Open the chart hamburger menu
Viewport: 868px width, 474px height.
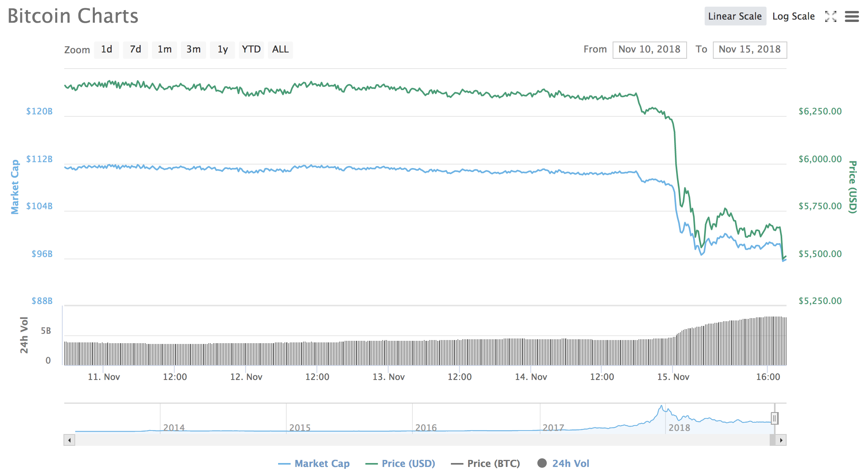(x=852, y=16)
